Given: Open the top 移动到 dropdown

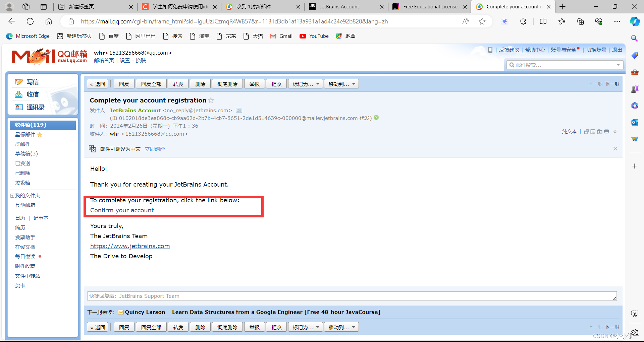Looking at the screenshot, I should tap(341, 84).
